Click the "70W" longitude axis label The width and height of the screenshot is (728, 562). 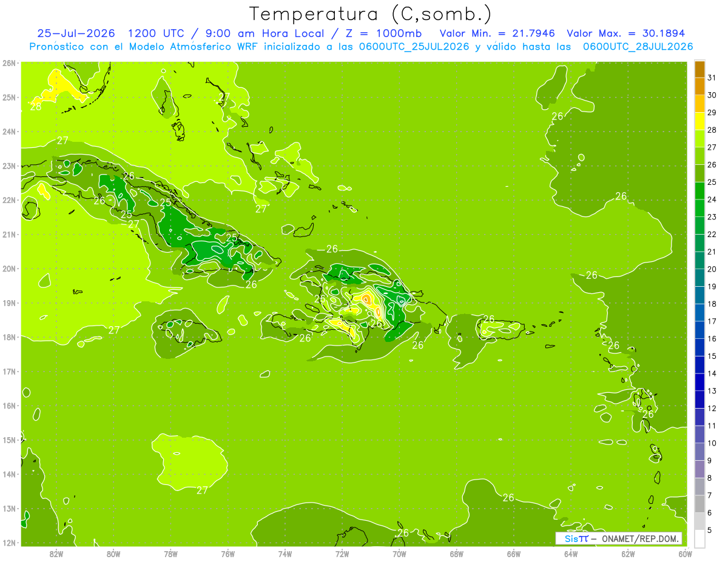399,554
